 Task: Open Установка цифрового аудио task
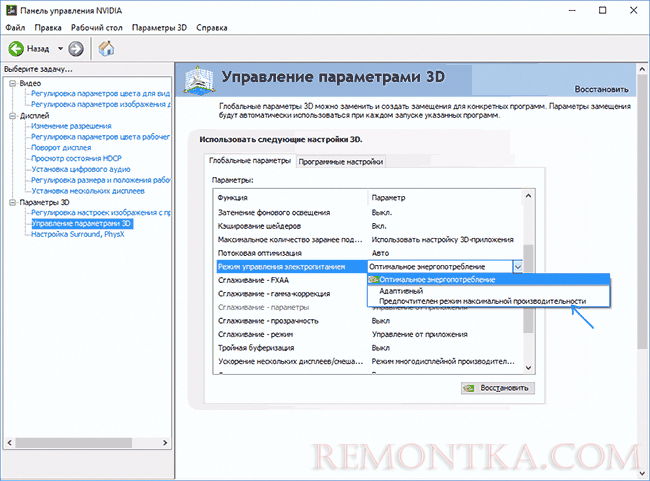click(x=81, y=169)
